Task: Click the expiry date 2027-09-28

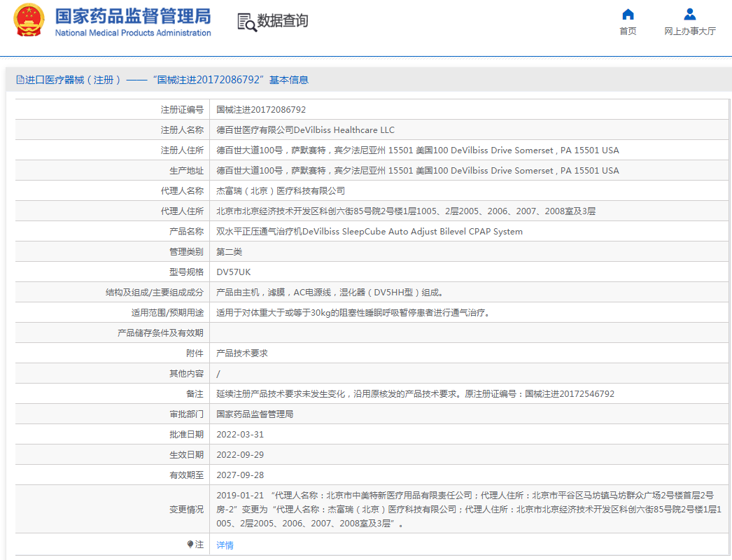Action: 240,475
